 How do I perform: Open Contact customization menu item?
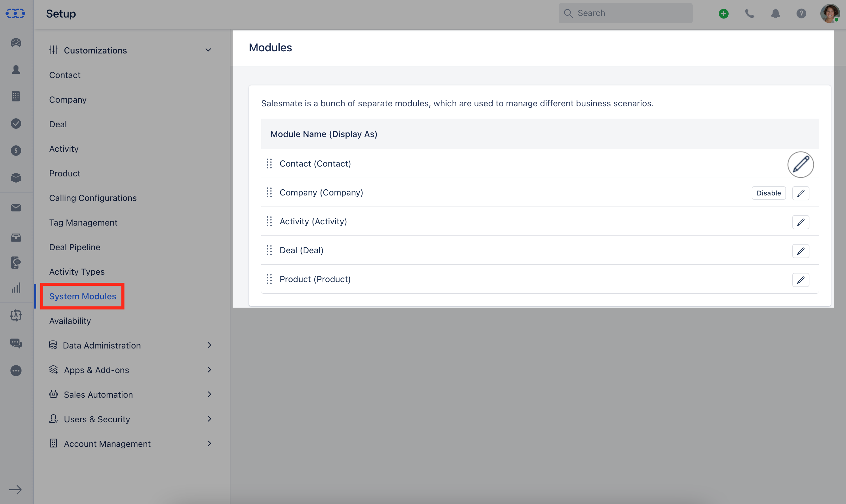pos(65,75)
